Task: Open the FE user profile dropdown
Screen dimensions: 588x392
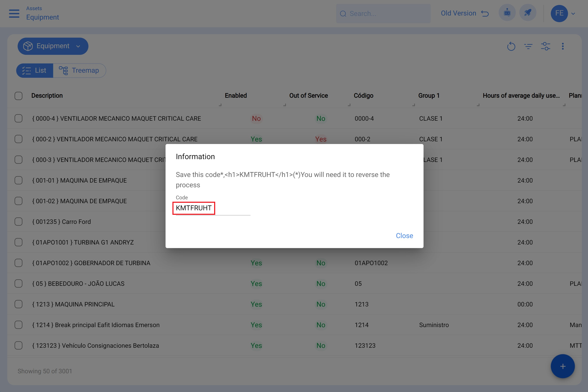Action: point(563,14)
